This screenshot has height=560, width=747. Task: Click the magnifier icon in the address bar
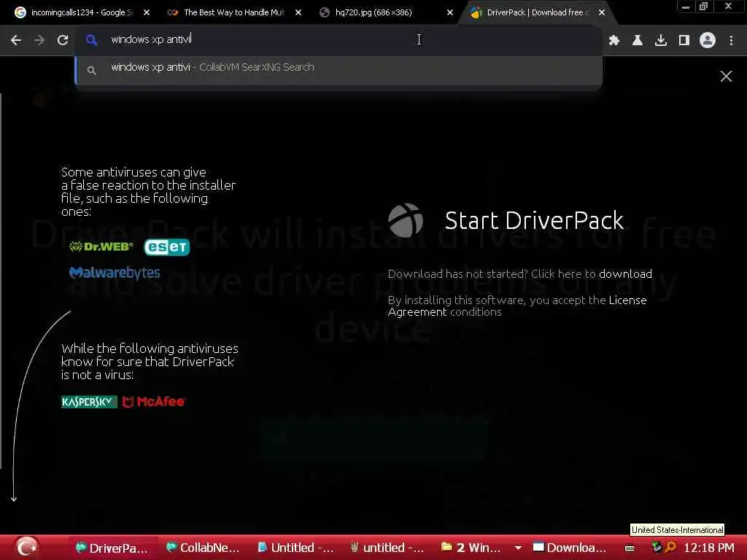click(91, 40)
